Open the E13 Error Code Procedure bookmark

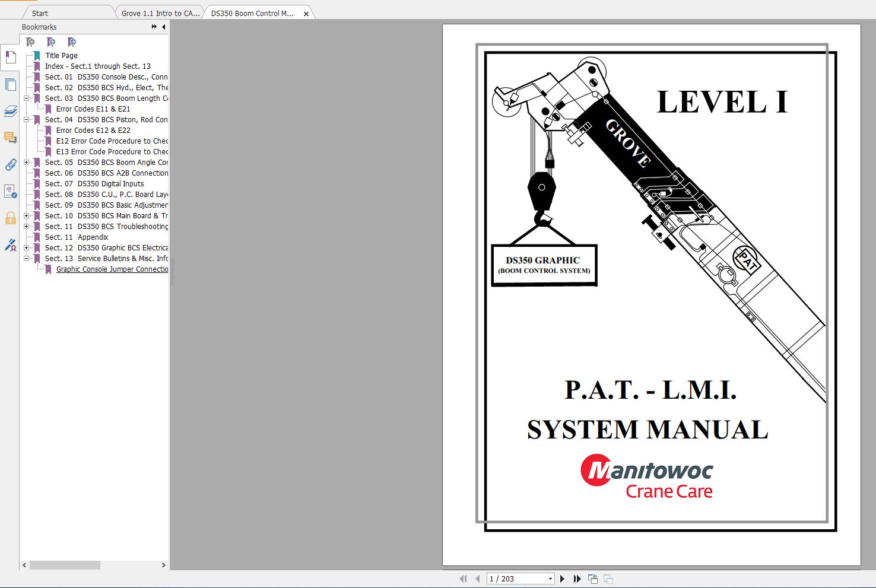112,152
